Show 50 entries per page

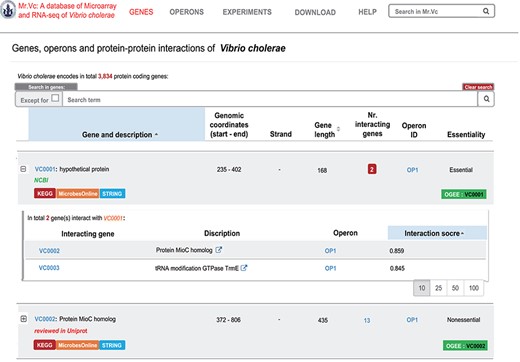click(455, 288)
